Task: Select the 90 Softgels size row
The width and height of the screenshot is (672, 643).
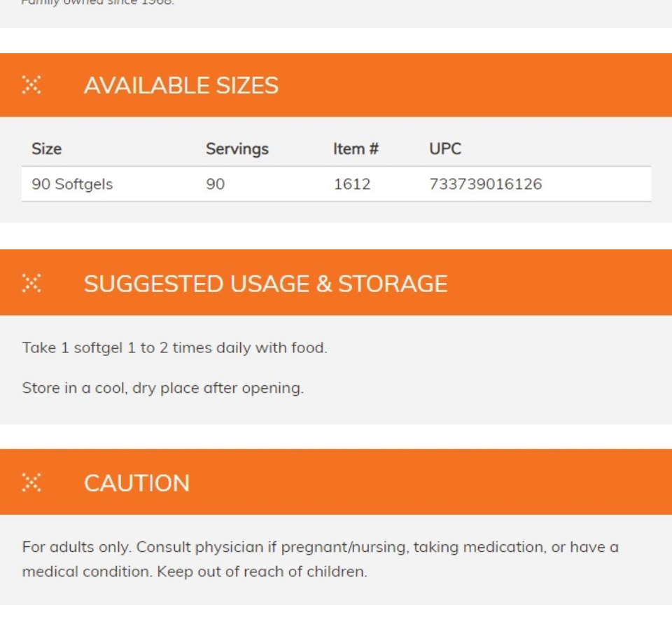Action: tap(337, 184)
